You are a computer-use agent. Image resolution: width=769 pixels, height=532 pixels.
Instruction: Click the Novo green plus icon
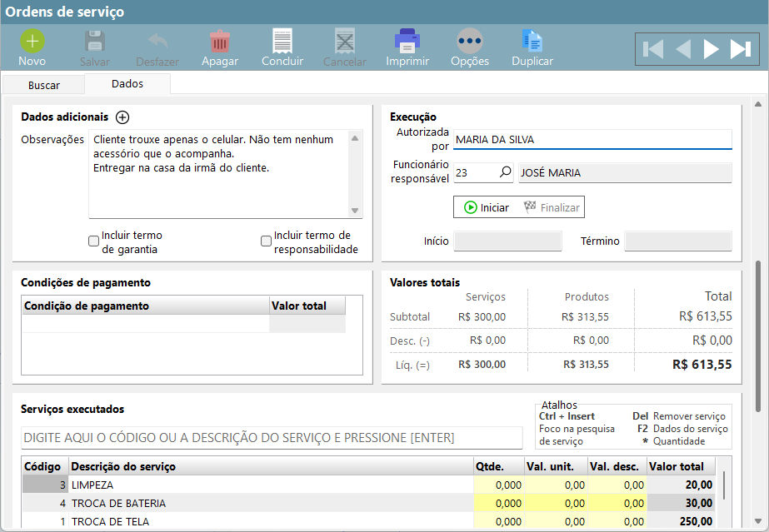coord(32,41)
